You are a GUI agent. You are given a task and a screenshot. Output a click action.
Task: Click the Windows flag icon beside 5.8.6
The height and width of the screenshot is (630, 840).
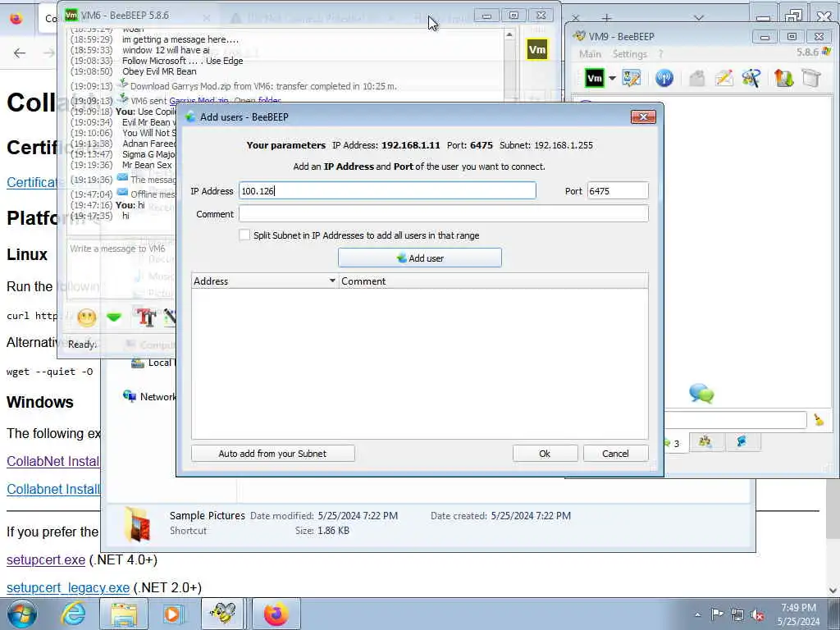827,52
